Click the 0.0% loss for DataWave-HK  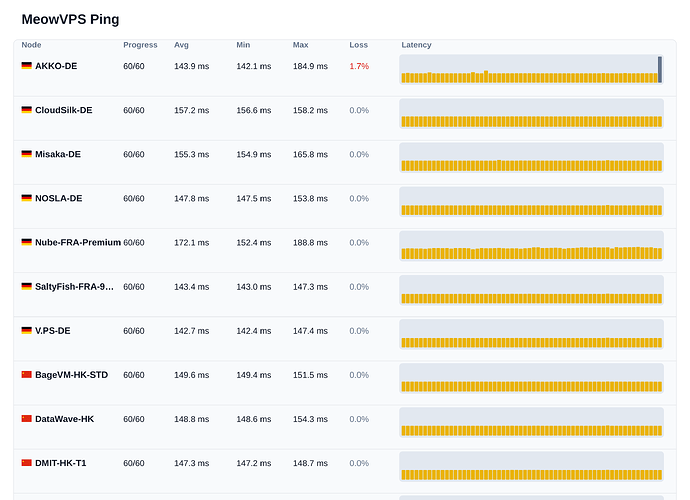tap(359, 419)
